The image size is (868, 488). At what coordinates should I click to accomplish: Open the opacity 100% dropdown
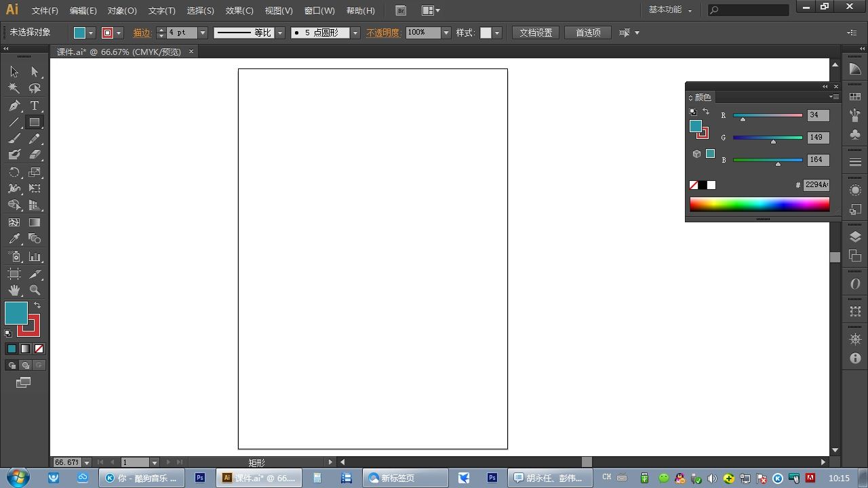[x=446, y=33]
